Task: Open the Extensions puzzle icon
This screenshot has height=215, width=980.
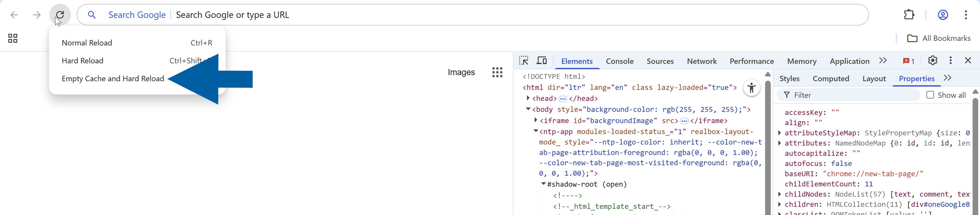Action: 909,15
